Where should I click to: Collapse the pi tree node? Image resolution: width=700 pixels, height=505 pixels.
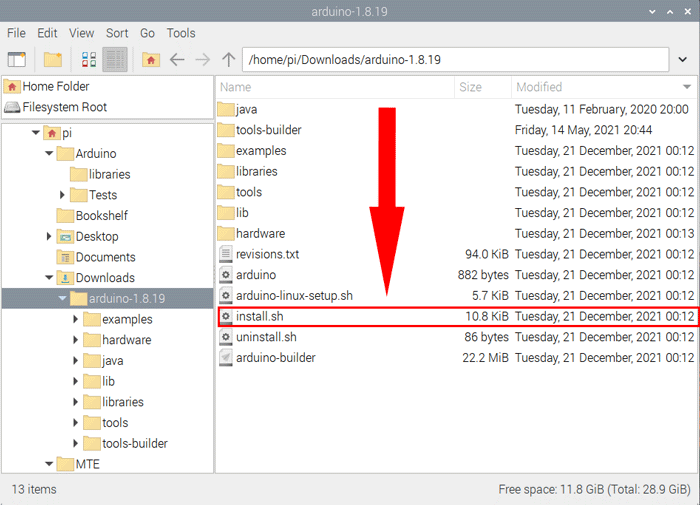(36, 133)
